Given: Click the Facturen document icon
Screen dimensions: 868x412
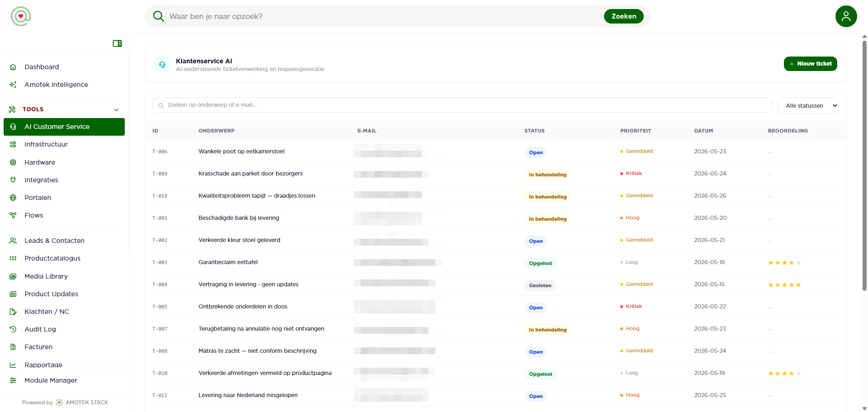Looking at the screenshot, I should [13, 347].
